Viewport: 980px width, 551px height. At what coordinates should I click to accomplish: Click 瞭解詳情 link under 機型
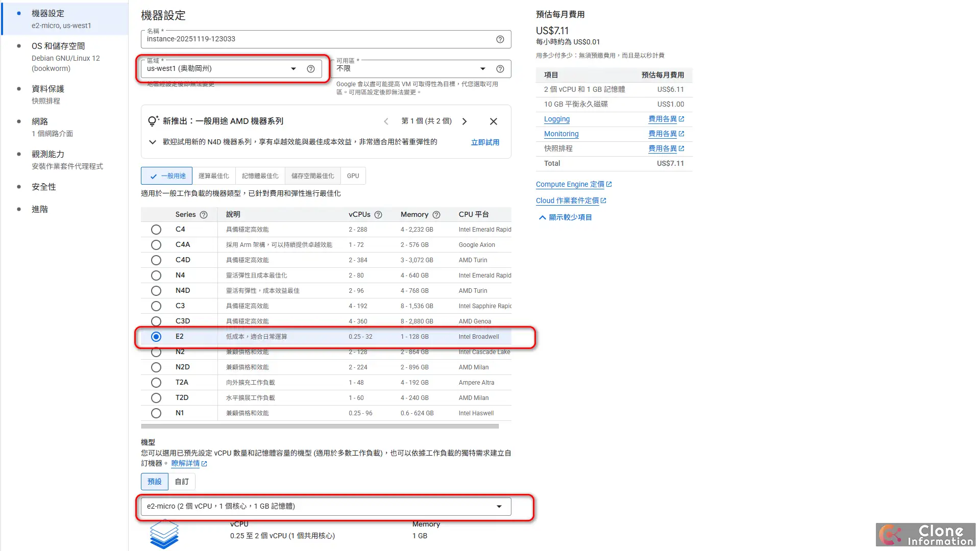[185, 463]
